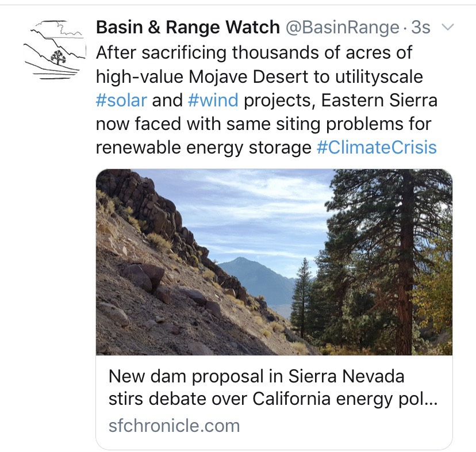Viewport: 476px width, 452px height.
Task: Open the Basin & Range Watch avatar
Action: pos(55,50)
